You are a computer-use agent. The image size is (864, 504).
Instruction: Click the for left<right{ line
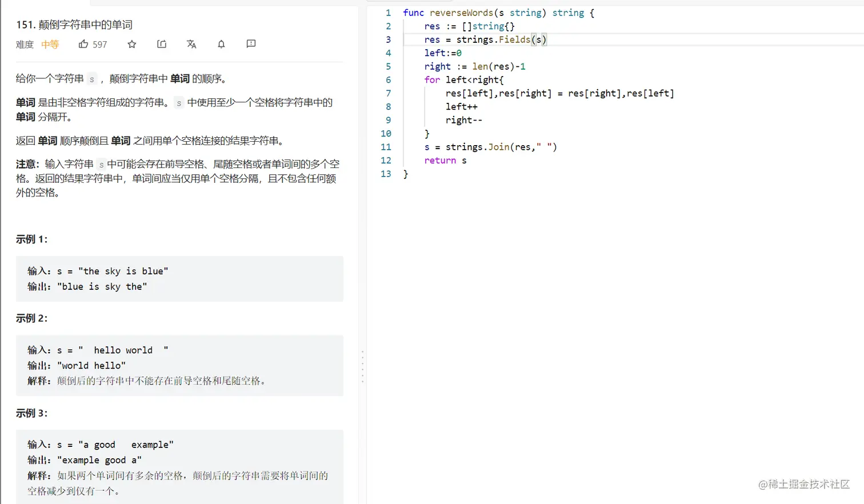click(x=464, y=80)
